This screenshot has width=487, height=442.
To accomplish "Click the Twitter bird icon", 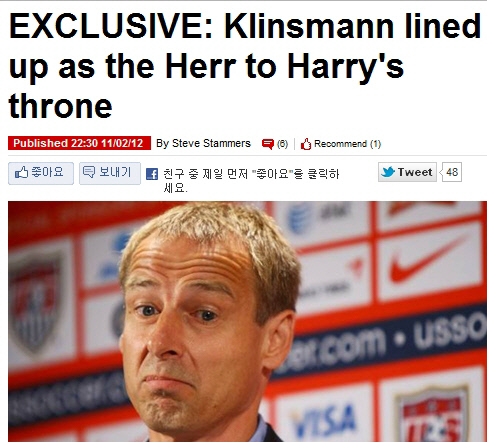I will (388, 172).
